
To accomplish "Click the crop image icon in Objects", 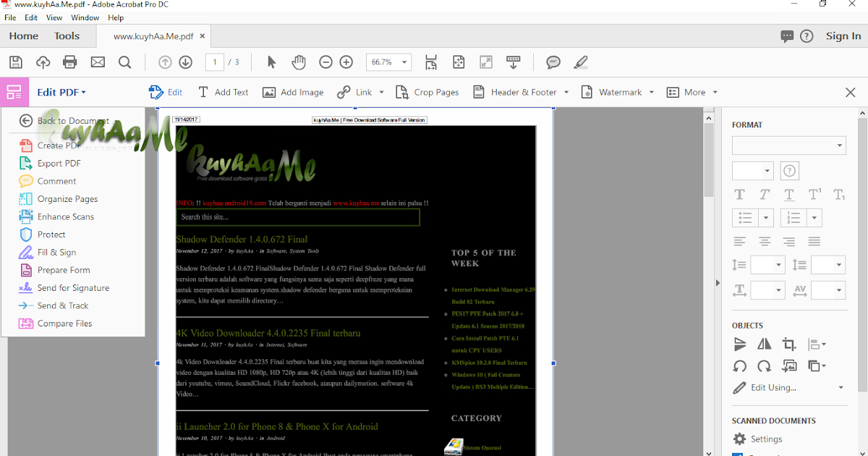I will 789,345.
